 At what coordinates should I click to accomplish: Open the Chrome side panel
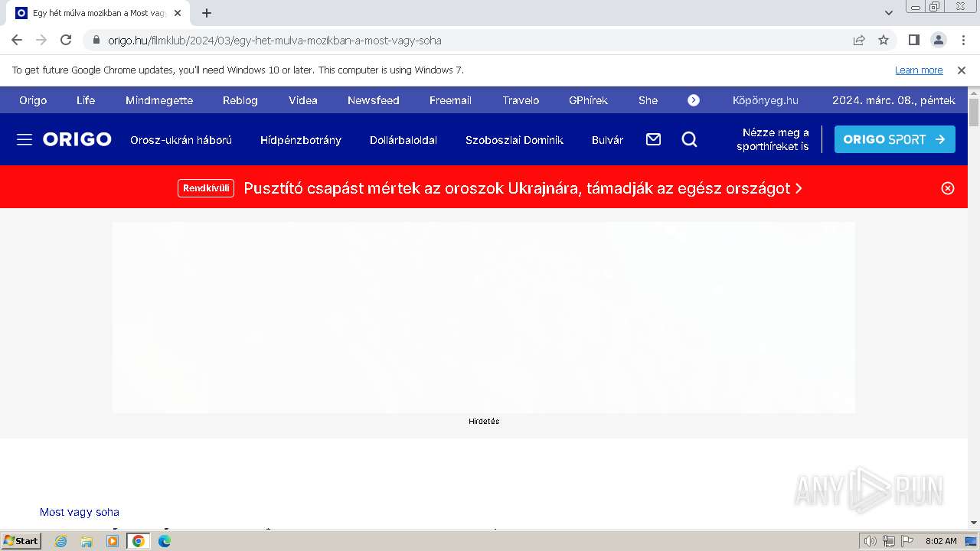coord(913,40)
